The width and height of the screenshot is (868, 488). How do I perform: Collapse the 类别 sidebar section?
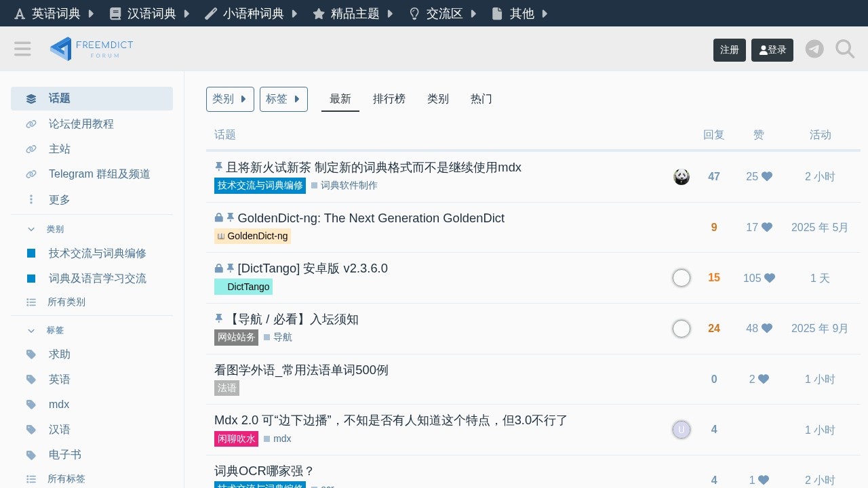coord(31,229)
